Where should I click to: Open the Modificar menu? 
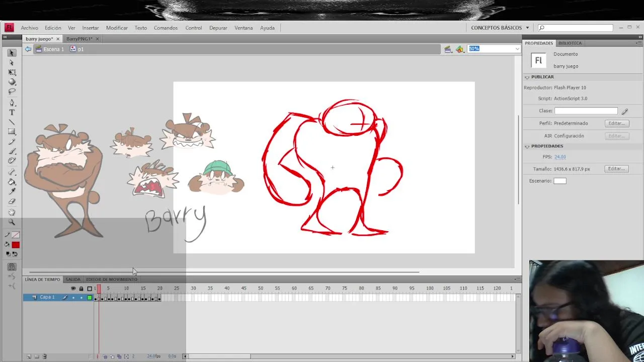coord(117,28)
